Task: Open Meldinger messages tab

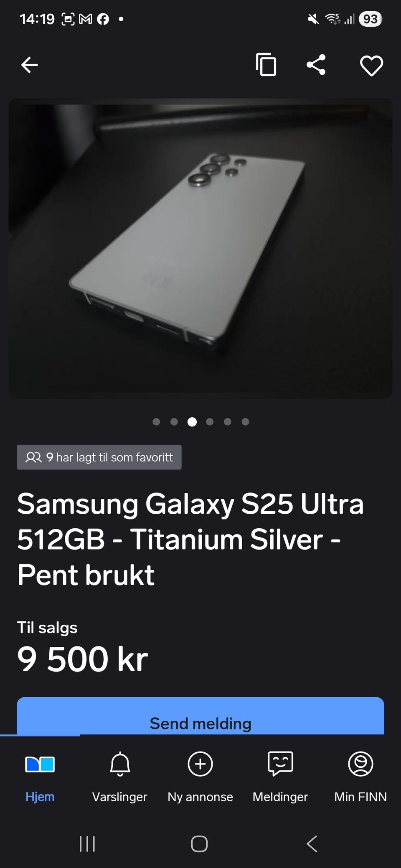Action: (280, 777)
